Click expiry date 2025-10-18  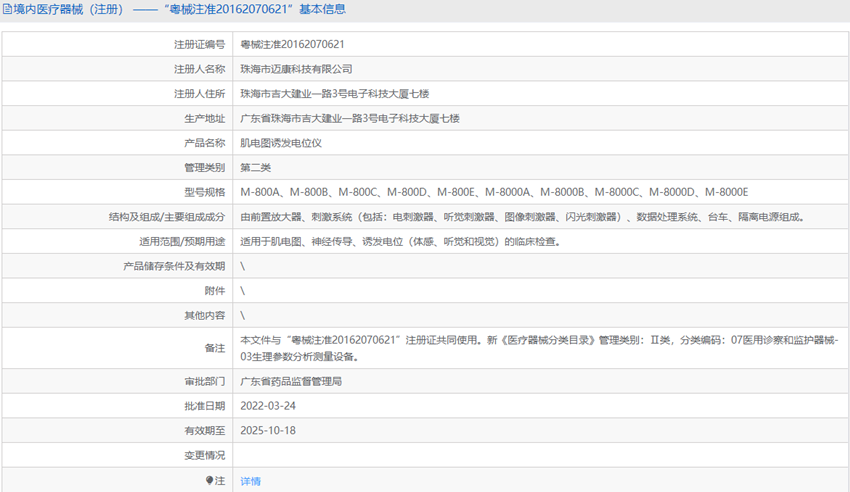coord(268,430)
